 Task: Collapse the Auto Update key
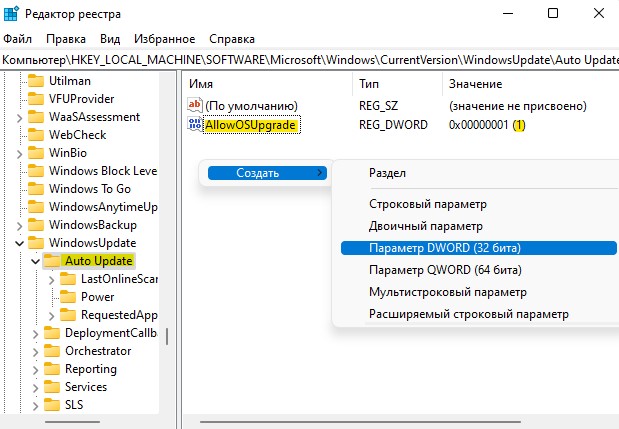36,261
